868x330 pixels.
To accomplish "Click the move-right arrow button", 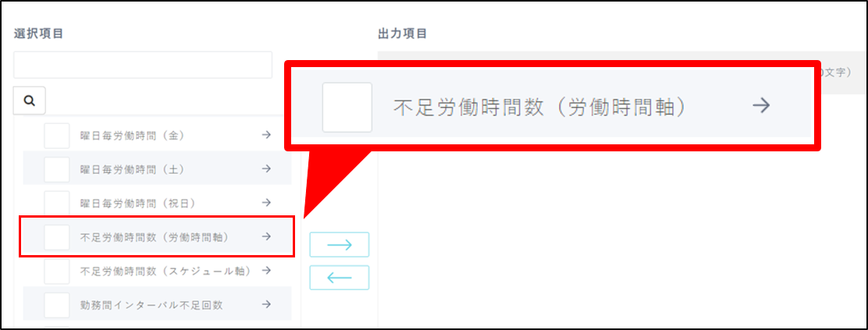I will click(x=340, y=245).
